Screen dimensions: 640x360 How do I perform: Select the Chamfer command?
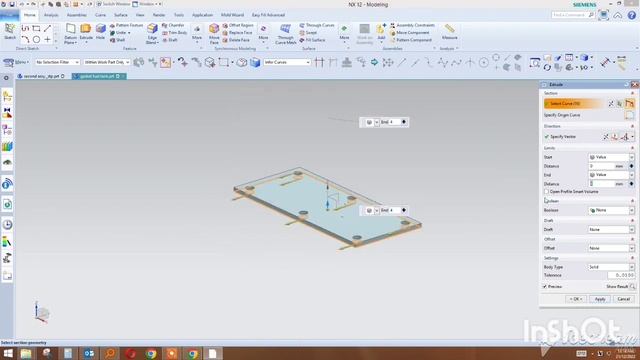(173, 25)
